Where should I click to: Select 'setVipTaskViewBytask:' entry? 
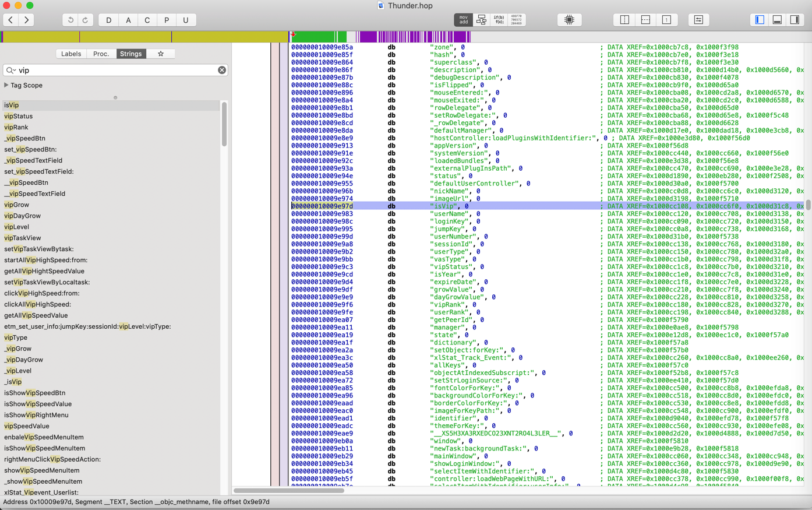tap(111, 249)
